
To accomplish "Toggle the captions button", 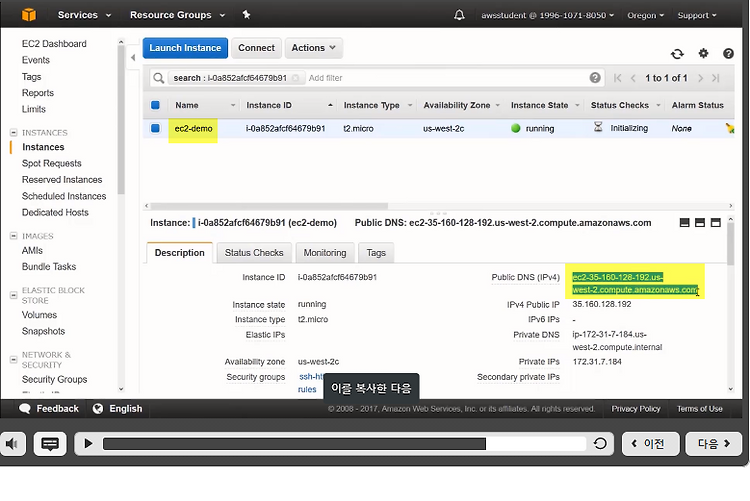I will click(x=50, y=444).
